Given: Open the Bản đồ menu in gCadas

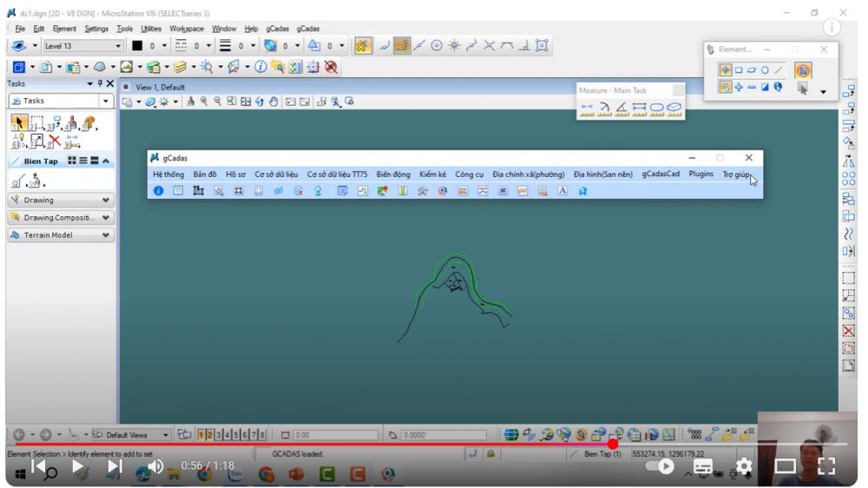Looking at the screenshot, I should tap(205, 174).
